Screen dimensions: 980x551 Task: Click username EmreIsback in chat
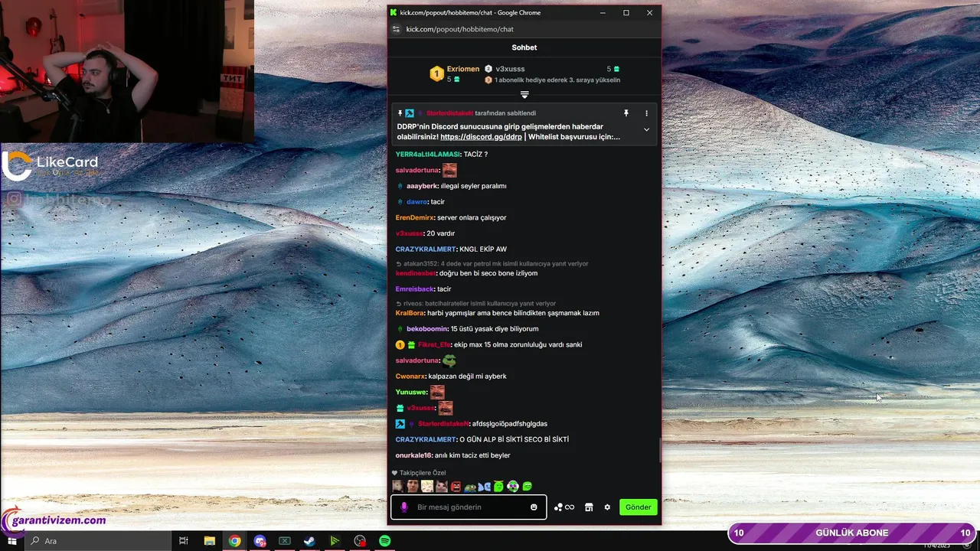coord(415,289)
